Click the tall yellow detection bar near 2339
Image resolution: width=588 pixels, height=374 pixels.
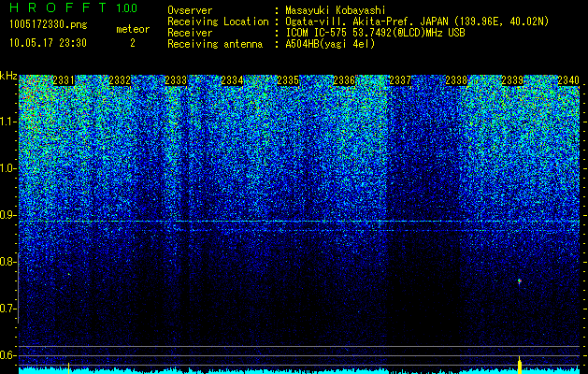pos(520,366)
